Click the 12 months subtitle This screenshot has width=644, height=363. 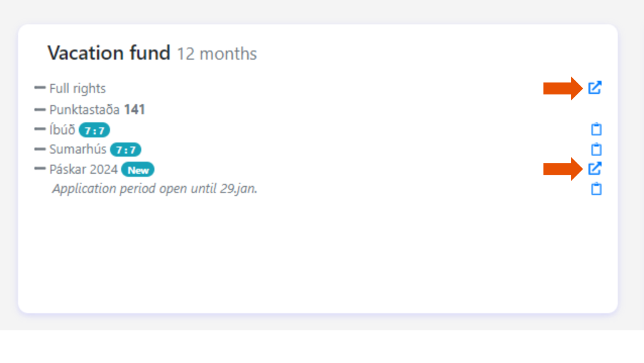[x=217, y=54]
